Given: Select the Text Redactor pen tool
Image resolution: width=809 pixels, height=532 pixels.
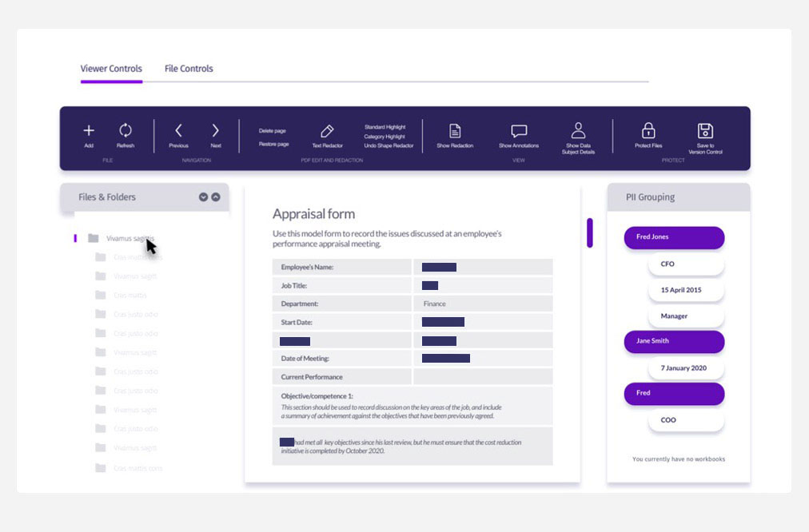Looking at the screenshot, I should 327,132.
